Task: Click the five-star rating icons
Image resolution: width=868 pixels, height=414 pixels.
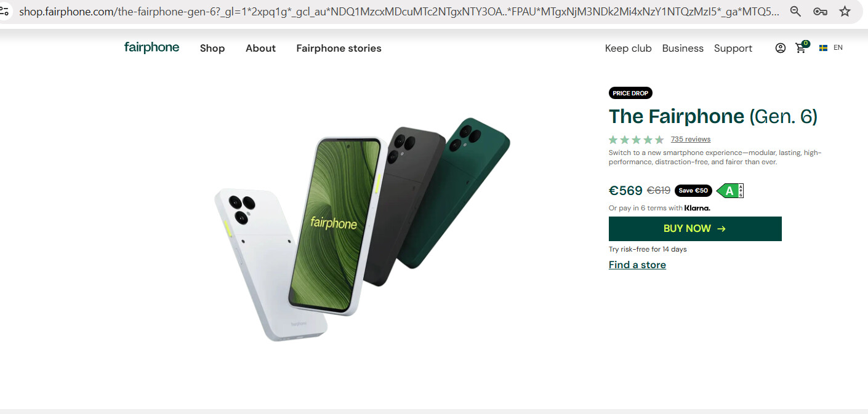Action: [637, 140]
